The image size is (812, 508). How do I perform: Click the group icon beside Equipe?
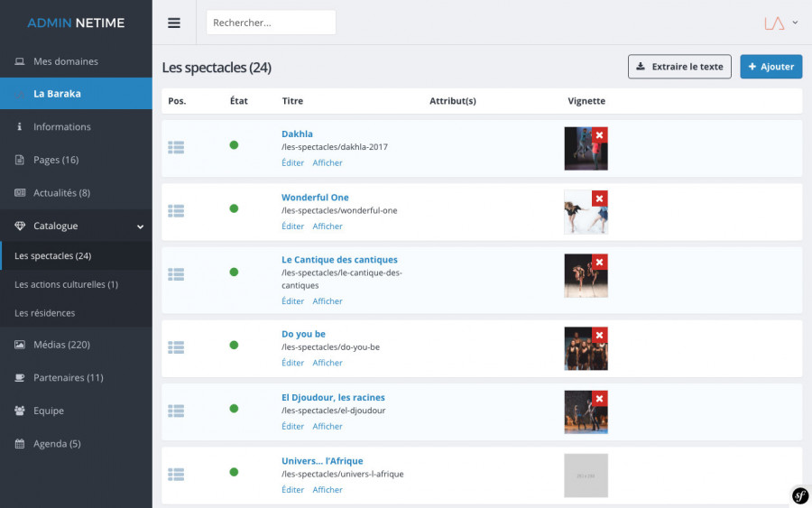(x=20, y=411)
